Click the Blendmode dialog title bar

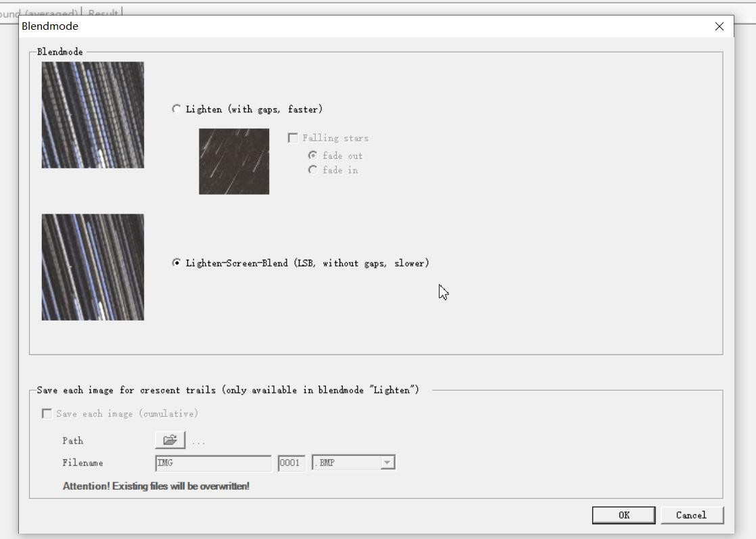click(x=338, y=26)
